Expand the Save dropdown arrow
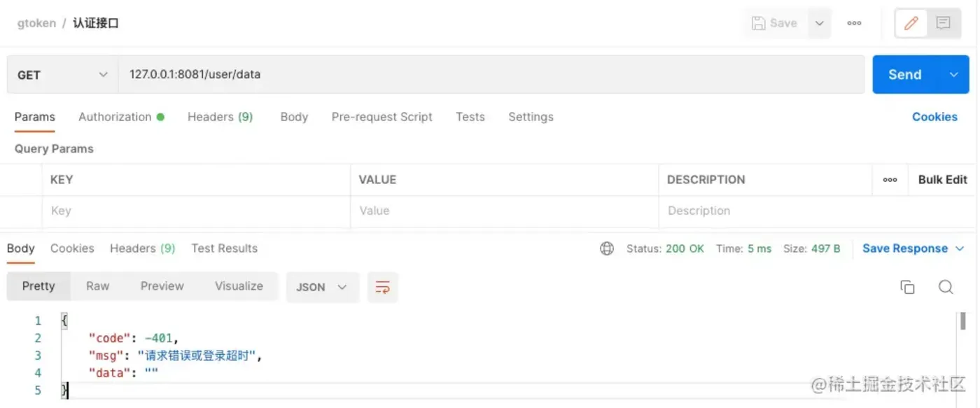 pos(820,23)
